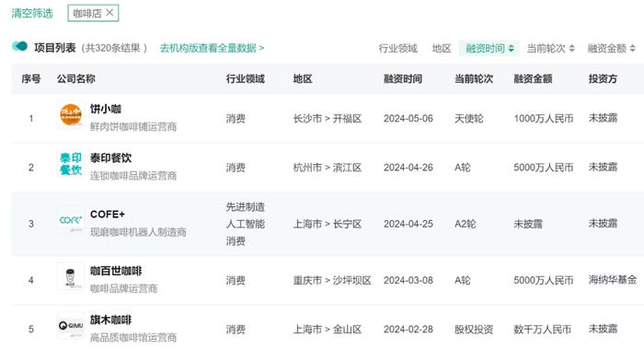Screen dimensions: 644x349
Task: Click investor 海纳华基金
Action: point(613,280)
